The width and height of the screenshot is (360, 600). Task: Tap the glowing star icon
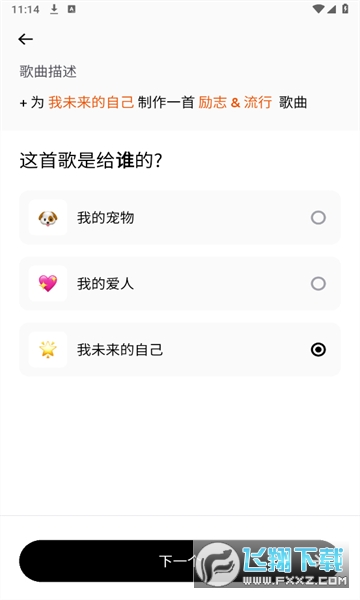pyautogui.click(x=48, y=349)
